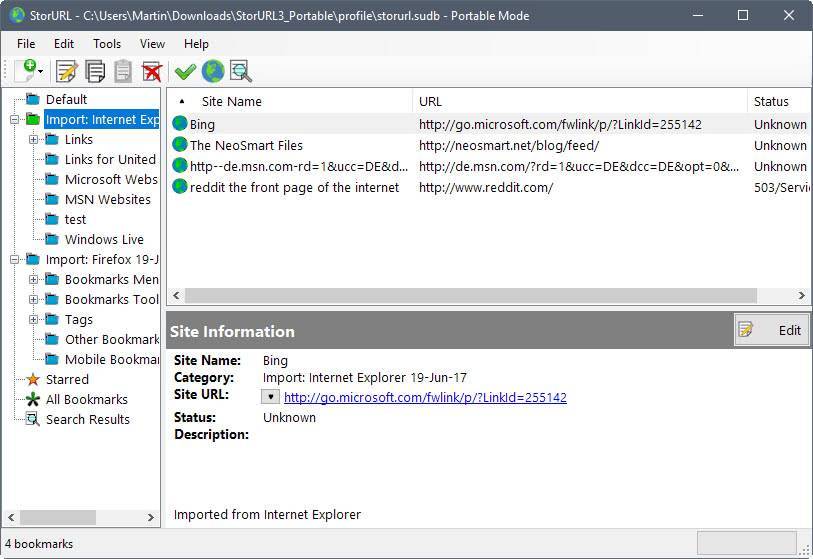
Task: Click the bookmark list scroll left arrow
Action: click(x=176, y=296)
